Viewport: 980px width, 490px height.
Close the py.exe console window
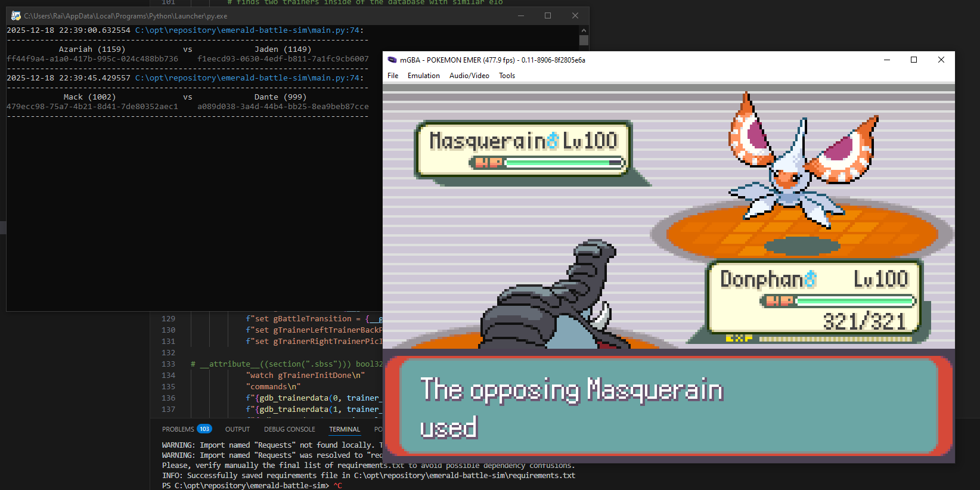pyautogui.click(x=575, y=15)
